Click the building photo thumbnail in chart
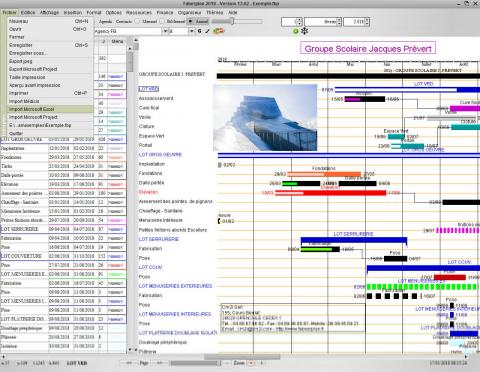 click(265, 117)
